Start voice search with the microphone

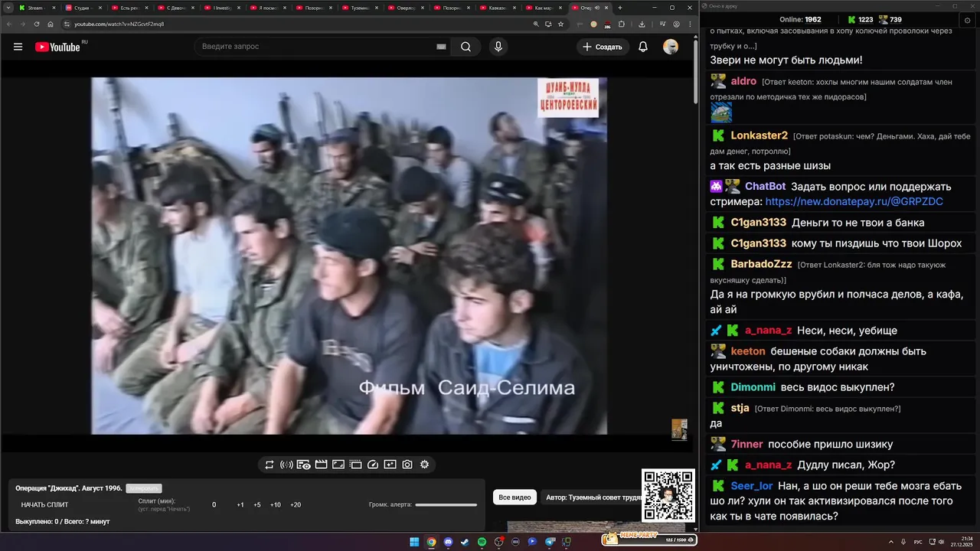point(498,47)
